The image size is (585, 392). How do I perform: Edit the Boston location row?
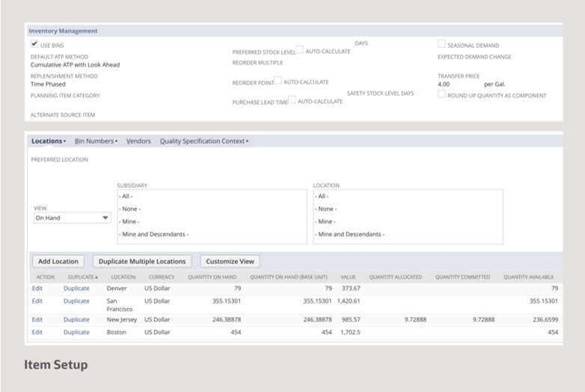tap(37, 332)
